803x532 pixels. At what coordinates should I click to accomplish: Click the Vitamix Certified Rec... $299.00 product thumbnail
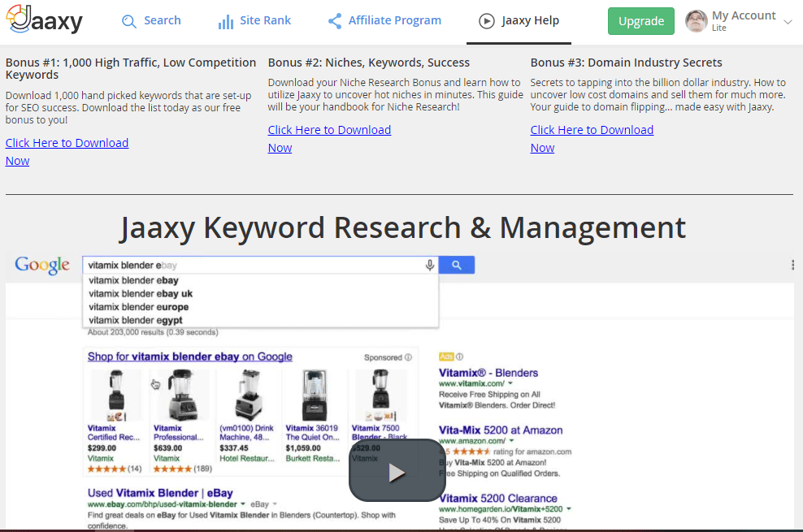[x=116, y=395]
